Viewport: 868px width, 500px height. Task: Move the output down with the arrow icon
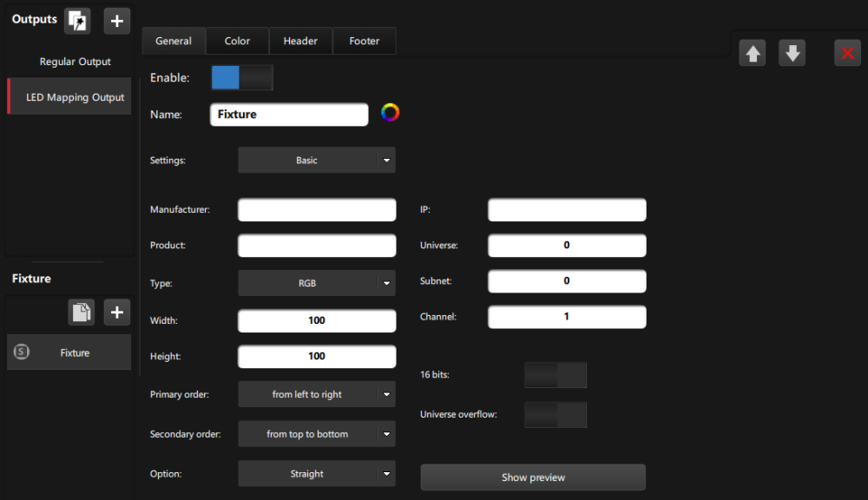(x=792, y=52)
